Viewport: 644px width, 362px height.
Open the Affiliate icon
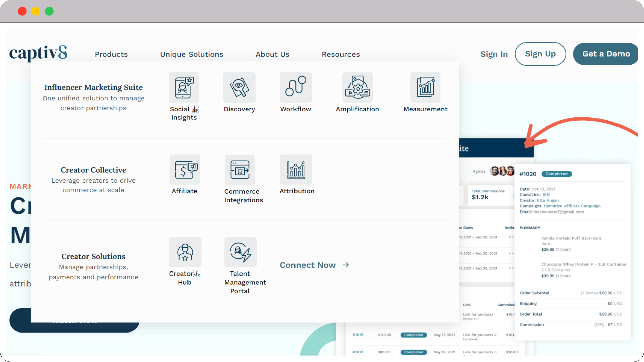[x=184, y=169]
